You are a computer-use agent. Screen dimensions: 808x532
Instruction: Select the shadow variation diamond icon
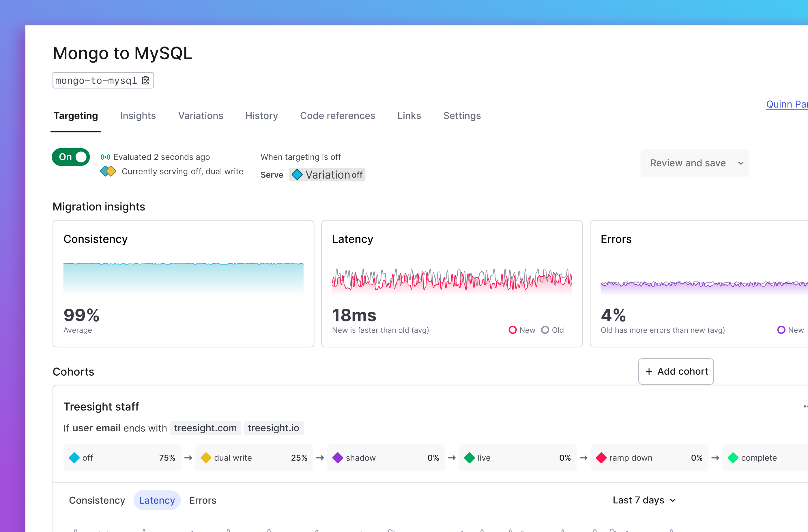coord(338,458)
